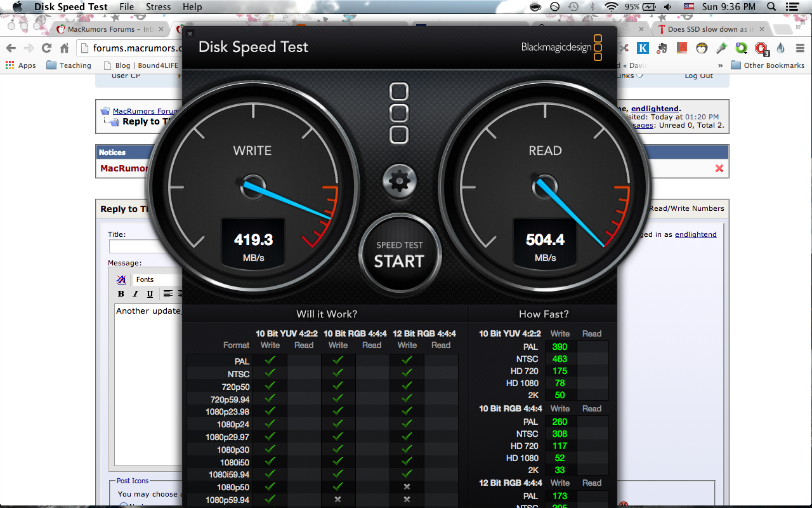Click the Log Out link
Viewport: 812px width, 508px height.
pos(698,76)
